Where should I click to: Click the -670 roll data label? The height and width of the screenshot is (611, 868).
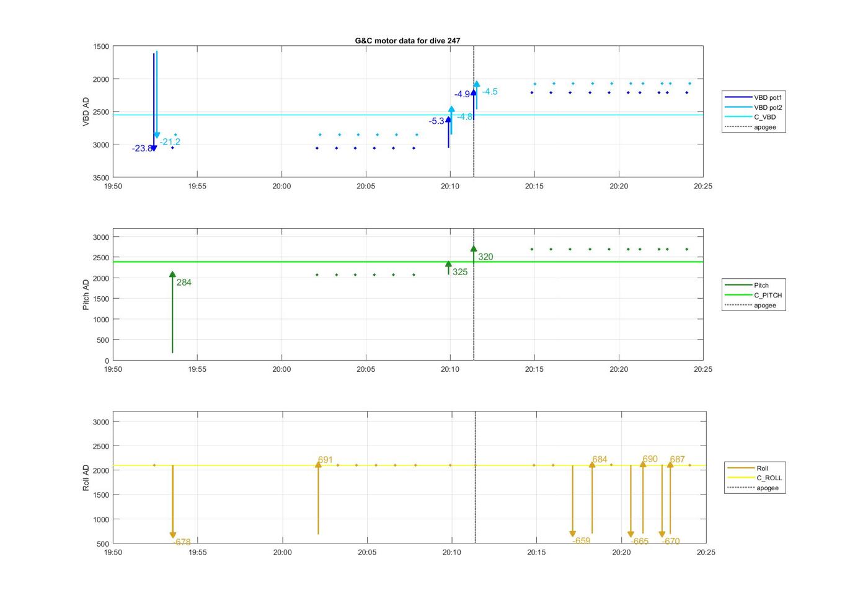point(671,542)
